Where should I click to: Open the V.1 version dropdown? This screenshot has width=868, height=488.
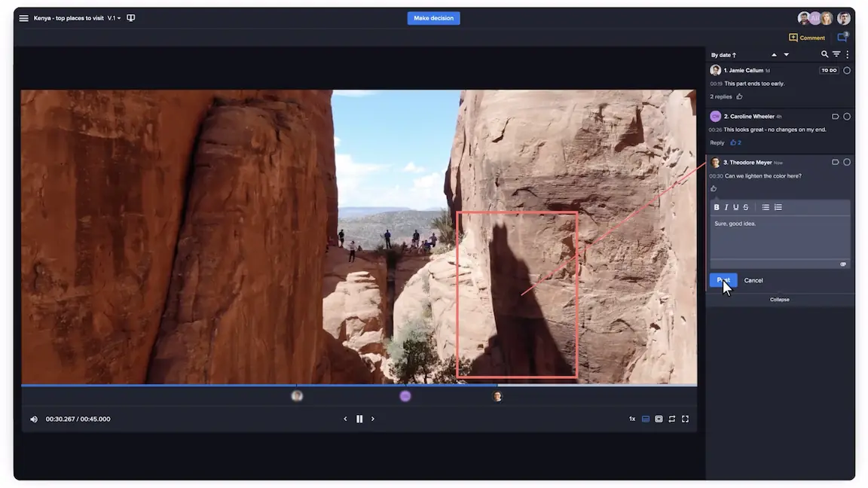click(114, 18)
